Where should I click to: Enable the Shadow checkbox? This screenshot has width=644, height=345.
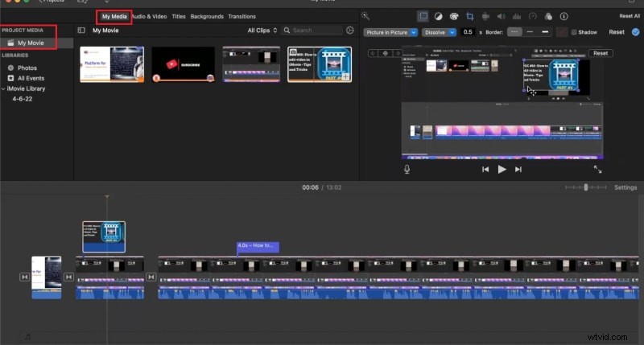(x=574, y=32)
